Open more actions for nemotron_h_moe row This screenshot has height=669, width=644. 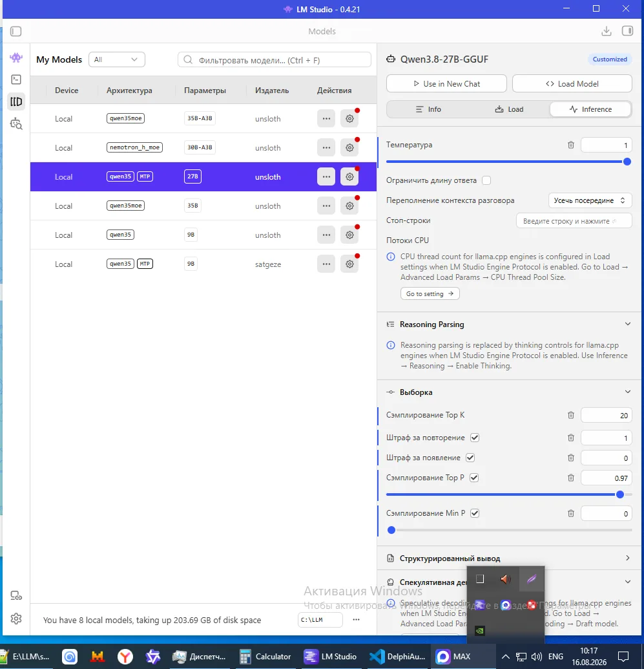[x=326, y=147]
